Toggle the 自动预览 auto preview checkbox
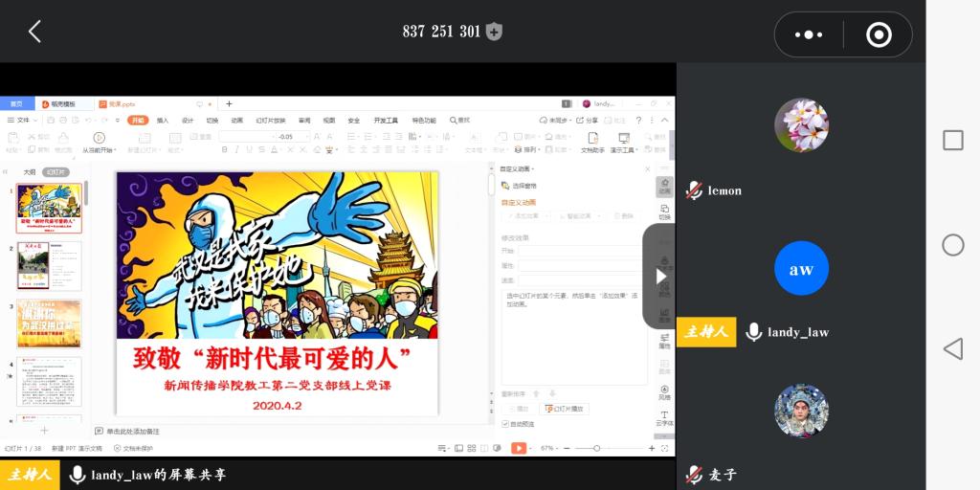 click(x=506, y=423)
